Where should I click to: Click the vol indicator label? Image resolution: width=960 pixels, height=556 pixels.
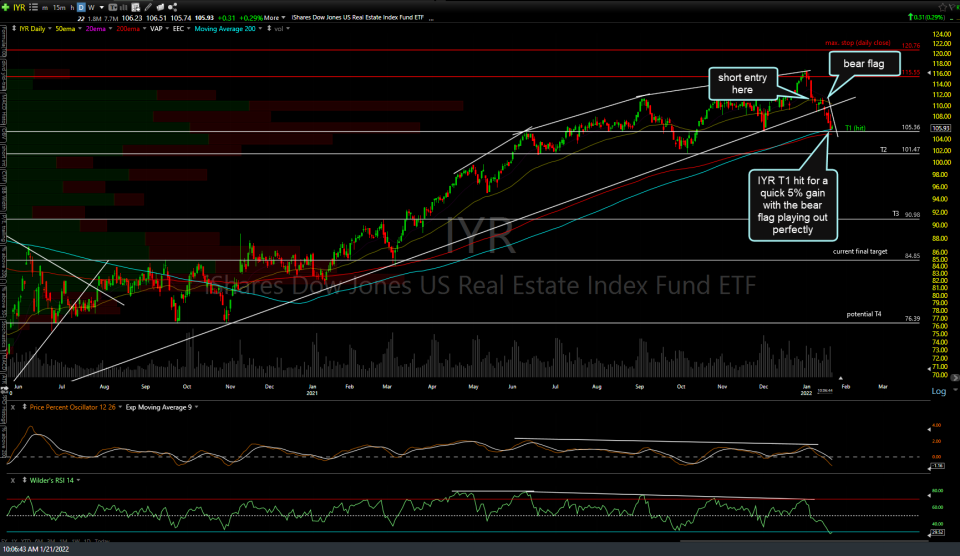click(279, 28)
